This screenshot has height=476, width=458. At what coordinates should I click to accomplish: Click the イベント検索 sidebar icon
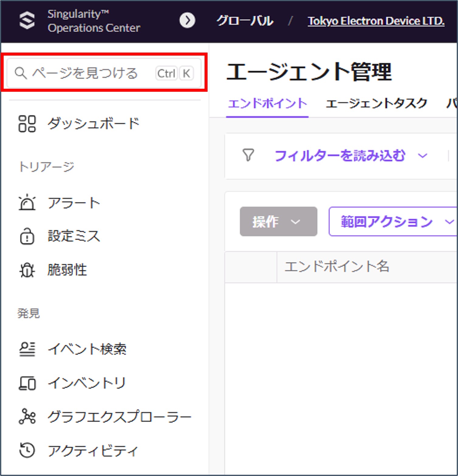coord(27,349)
